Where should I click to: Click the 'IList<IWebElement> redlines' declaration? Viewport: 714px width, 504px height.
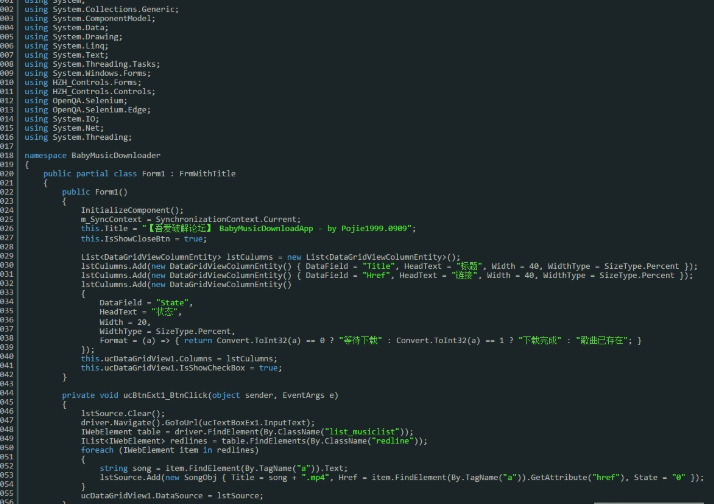[x=254, y=441]
